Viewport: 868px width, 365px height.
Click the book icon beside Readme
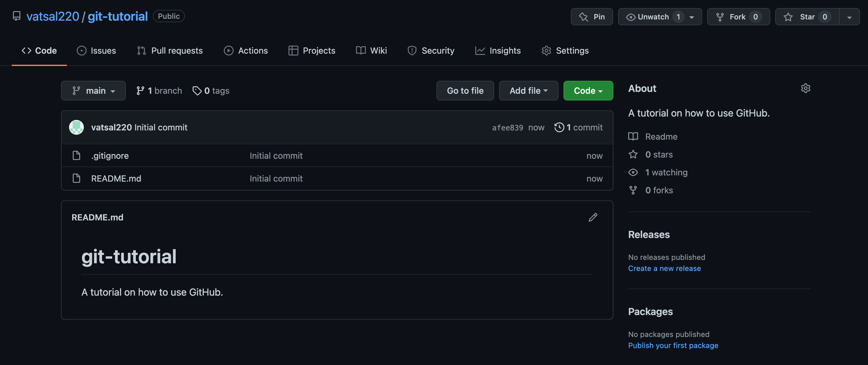633,137
